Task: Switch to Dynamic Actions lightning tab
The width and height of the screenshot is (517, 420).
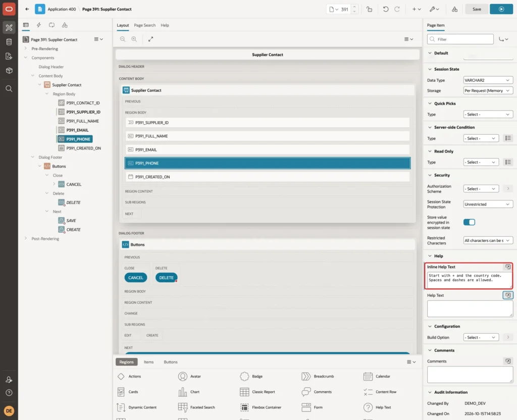Action: point(38,25)
